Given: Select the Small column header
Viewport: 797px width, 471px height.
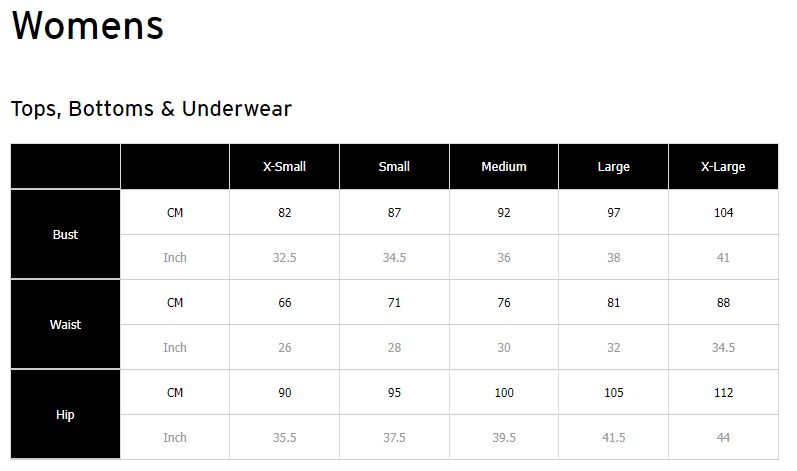Looking at the screenshot, I should click(x=394, y=167).
